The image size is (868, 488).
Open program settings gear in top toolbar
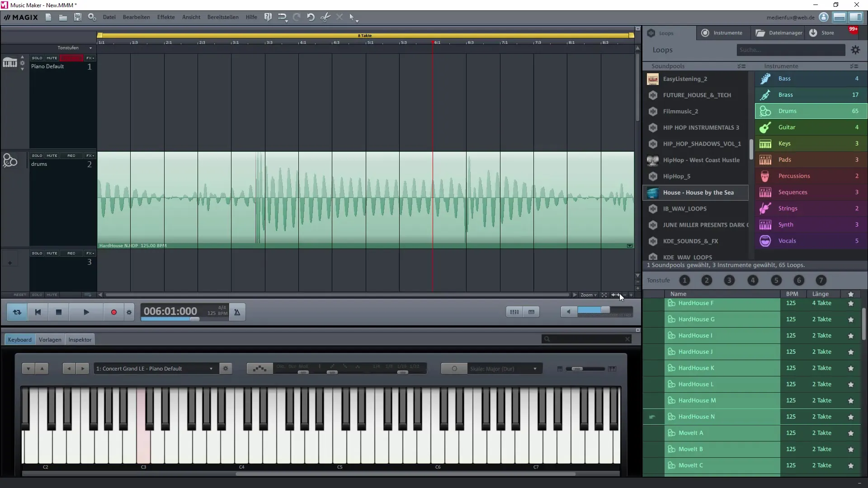coord(92,17)
